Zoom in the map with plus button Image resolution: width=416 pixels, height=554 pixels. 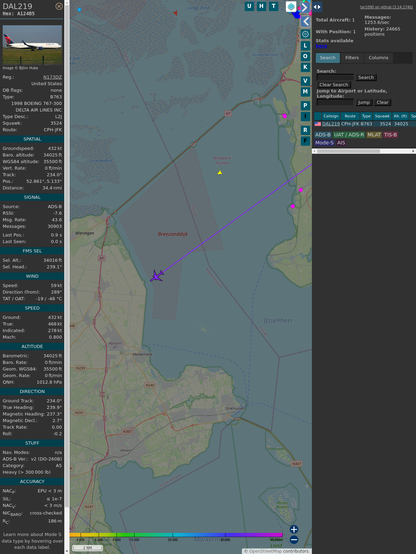pos(294,529)
